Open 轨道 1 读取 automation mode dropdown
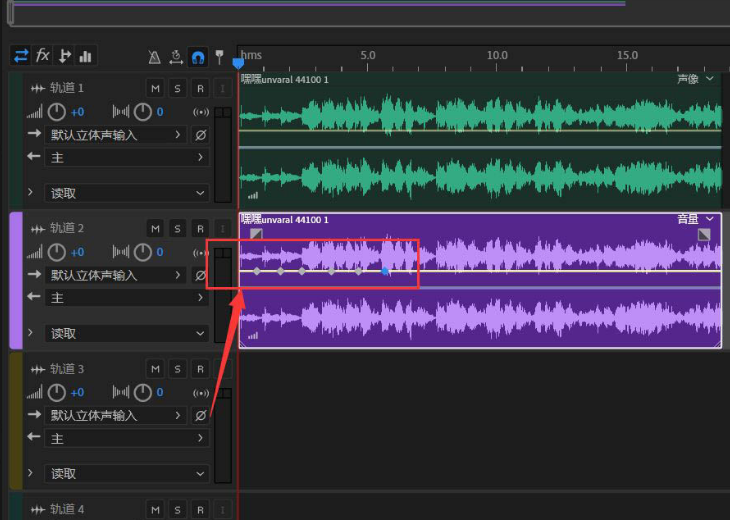Viewport: 730px width, 520px height. (x=127, y=193)
